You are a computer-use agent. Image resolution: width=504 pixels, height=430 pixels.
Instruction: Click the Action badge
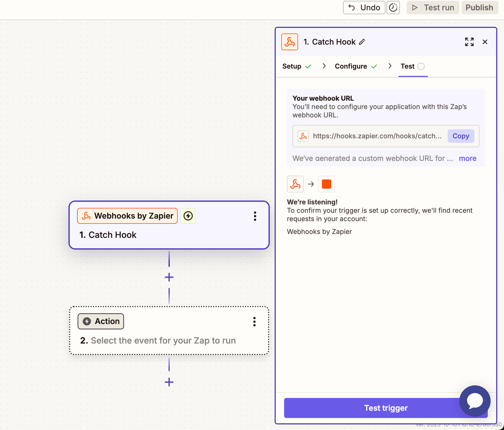tap(101, 321)
